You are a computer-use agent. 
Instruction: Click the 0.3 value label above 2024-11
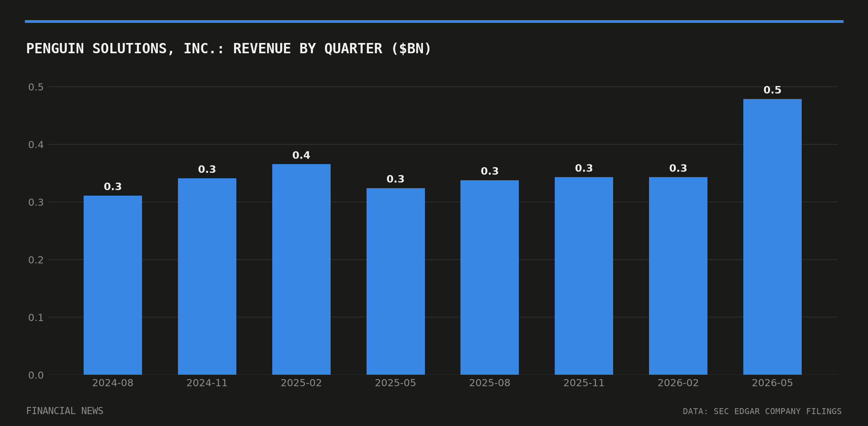pos(207,170)
